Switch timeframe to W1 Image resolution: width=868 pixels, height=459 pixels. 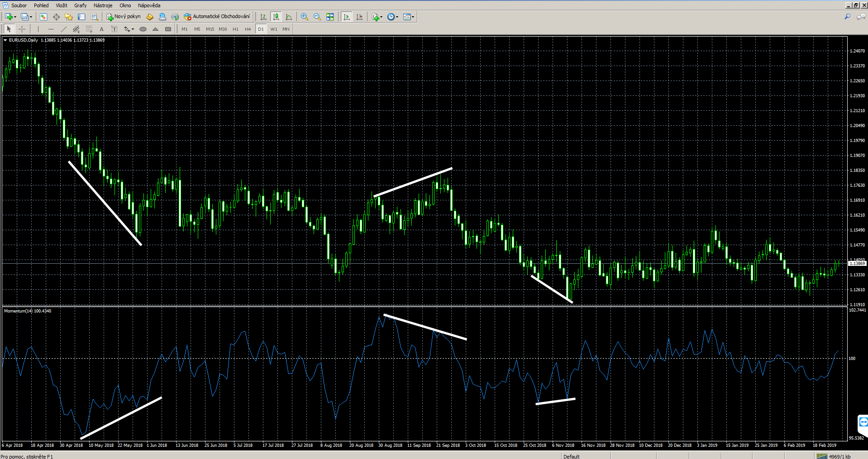(274, 29)
